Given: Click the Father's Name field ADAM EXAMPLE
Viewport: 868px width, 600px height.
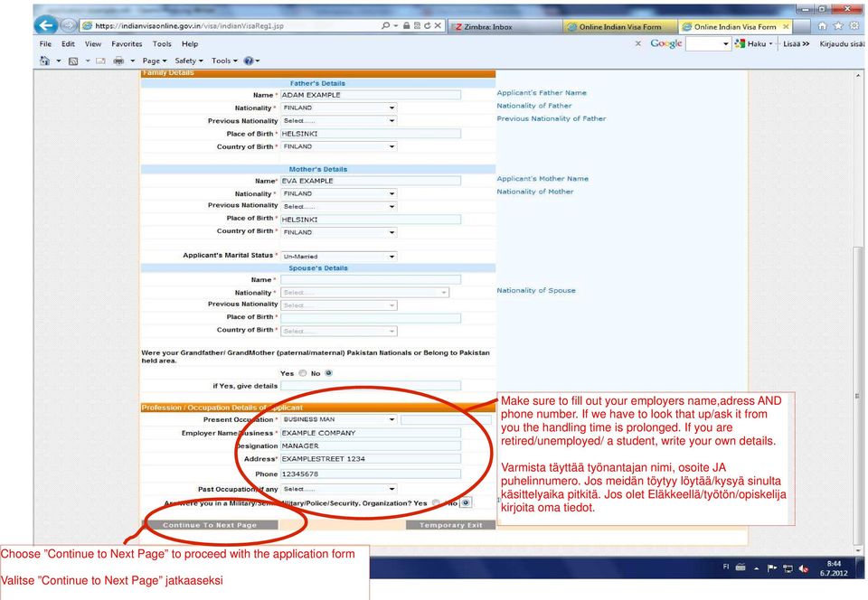Looking at the screenshot, I should pos(371,95).
